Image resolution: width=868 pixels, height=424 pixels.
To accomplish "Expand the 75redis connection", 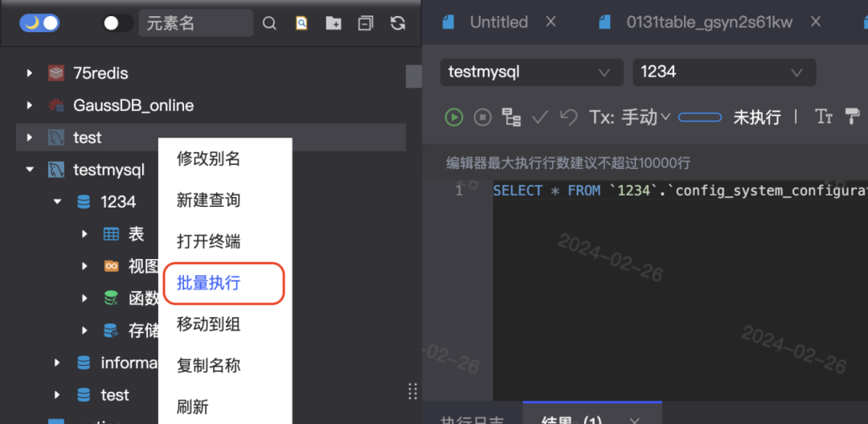I will 30,73.
